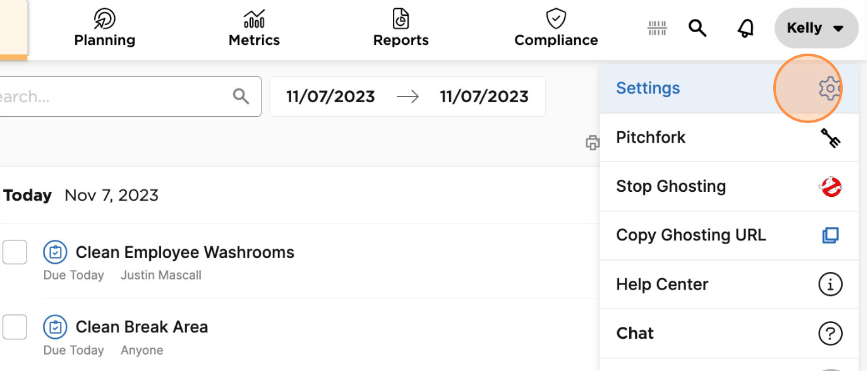Image resolution: width=868 pixels, height=371 pixels.
Task: Open the end date 11/07/2023 picker
Action: click(x=484, y=97)
